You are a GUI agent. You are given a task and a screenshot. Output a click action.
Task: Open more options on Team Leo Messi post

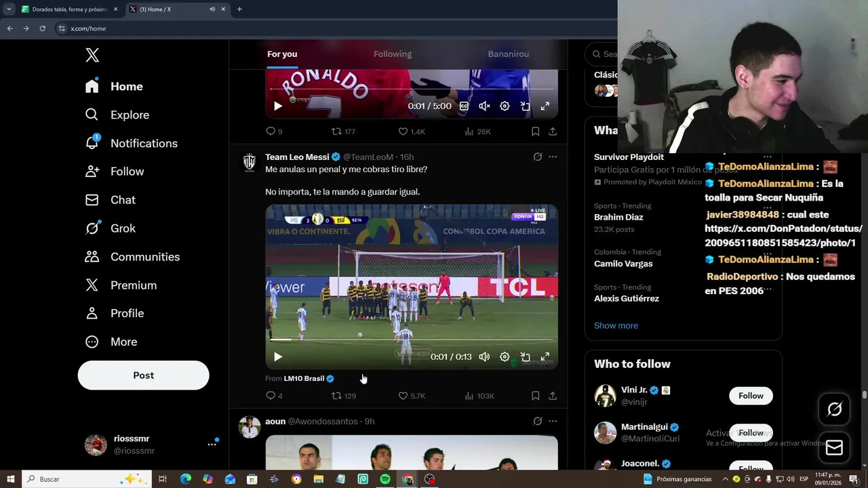point(553,157)
